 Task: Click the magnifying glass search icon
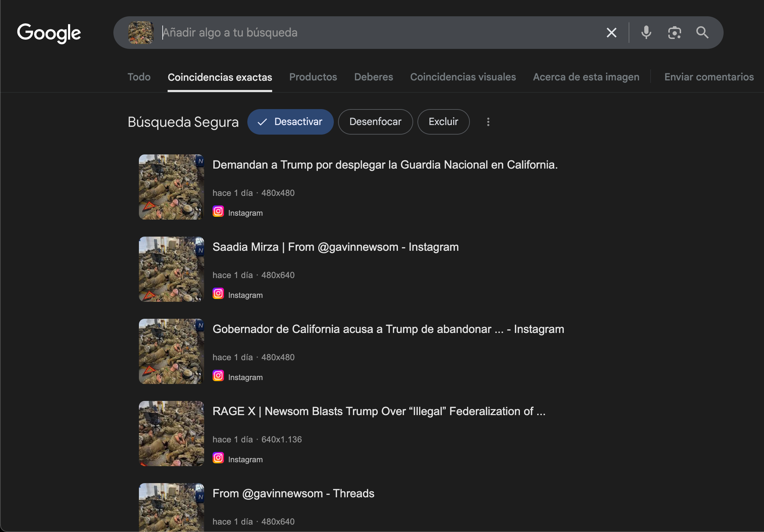[702, 33]
